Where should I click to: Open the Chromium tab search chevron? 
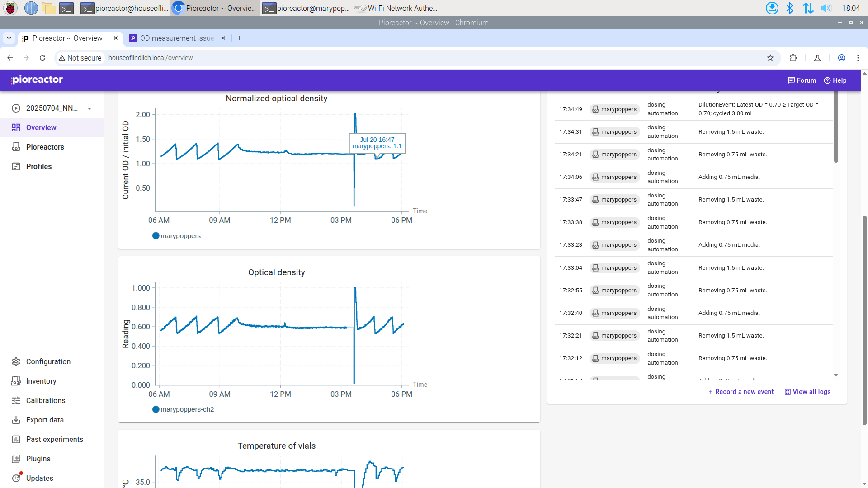point(9,38)
